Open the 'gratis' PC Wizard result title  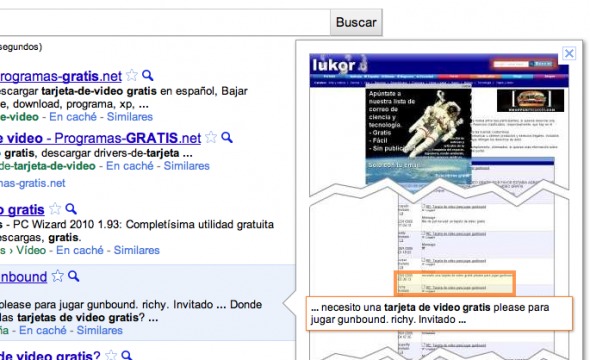(x=22, y=210)
